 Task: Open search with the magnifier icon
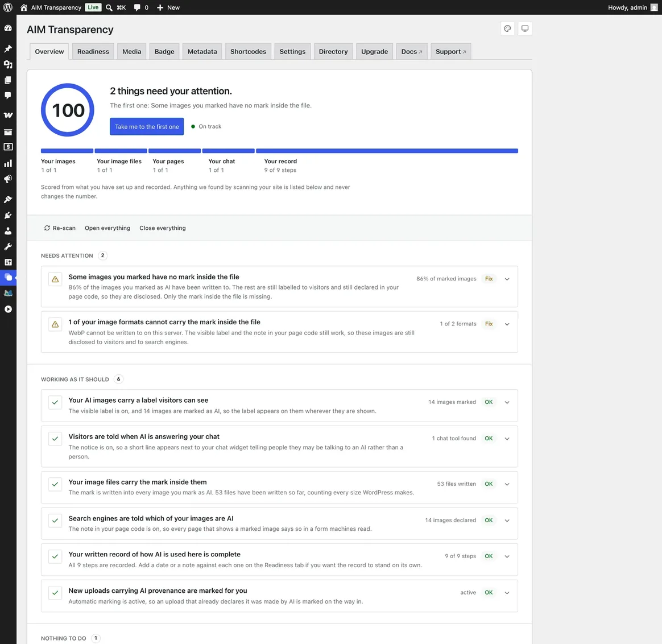click(x=109, y=7)
